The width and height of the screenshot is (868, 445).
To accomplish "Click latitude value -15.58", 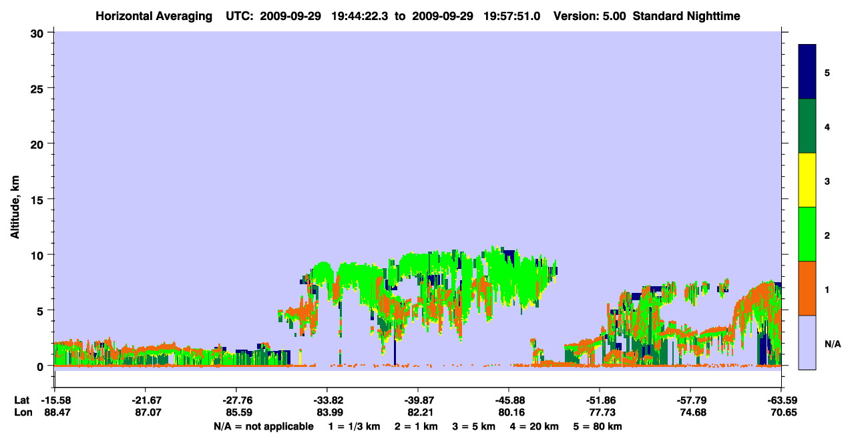I will click(55, 400).
